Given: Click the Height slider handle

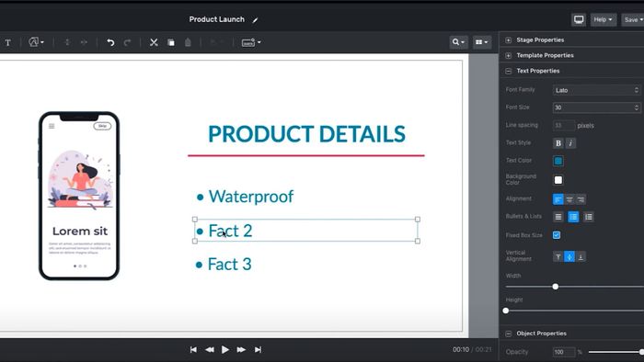Looking at the screenshot, I should [x=506, y=311].
